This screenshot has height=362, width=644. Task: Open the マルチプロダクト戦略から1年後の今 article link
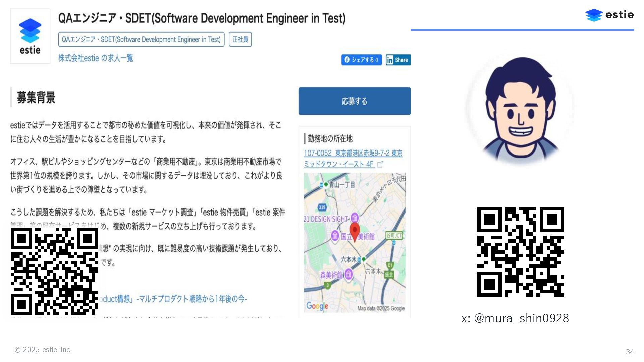191,299
